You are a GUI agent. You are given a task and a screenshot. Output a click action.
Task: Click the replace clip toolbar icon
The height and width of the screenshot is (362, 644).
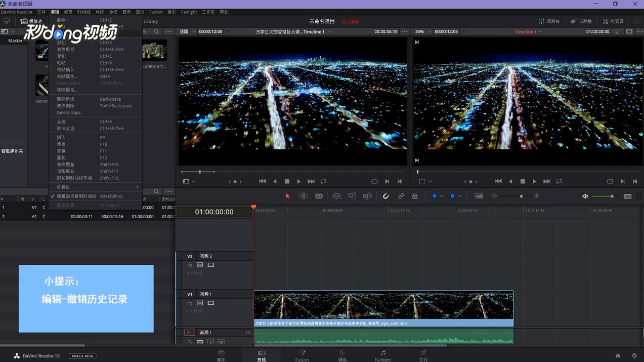pos(368,196)
